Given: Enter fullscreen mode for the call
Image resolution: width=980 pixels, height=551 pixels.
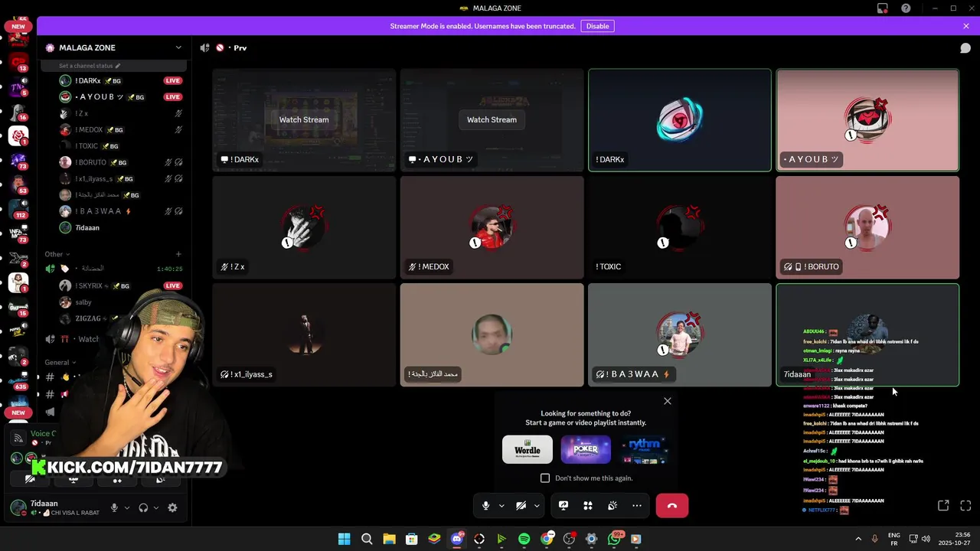Looking at the screenshot, I should coord(965,505).
